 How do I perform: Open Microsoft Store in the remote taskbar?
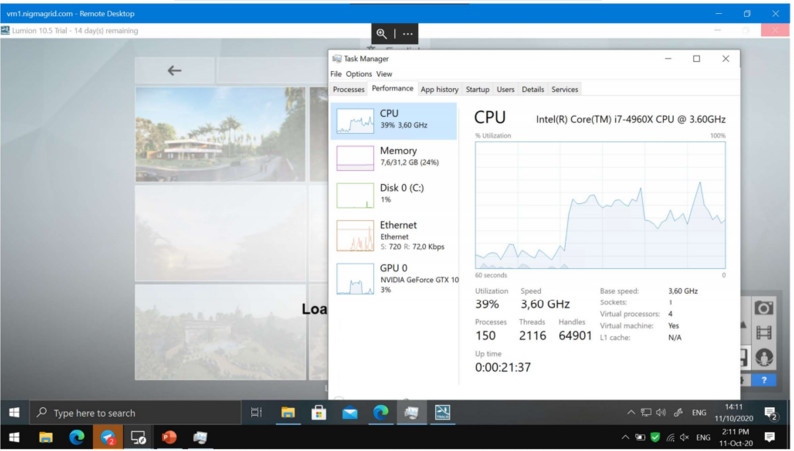point(320,414)
